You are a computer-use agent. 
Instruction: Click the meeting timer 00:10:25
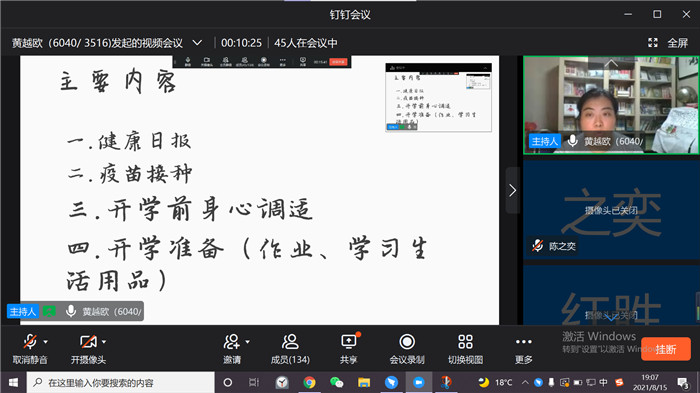click(242, 43)
